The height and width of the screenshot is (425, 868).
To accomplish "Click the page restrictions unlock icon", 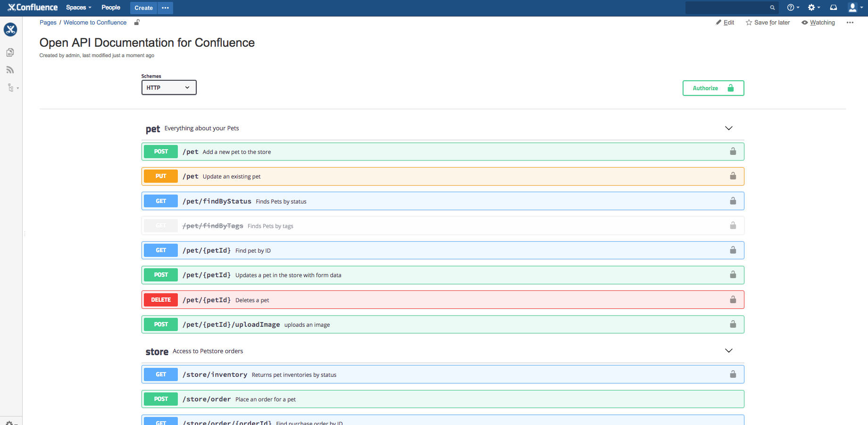I will click(137, 22).
